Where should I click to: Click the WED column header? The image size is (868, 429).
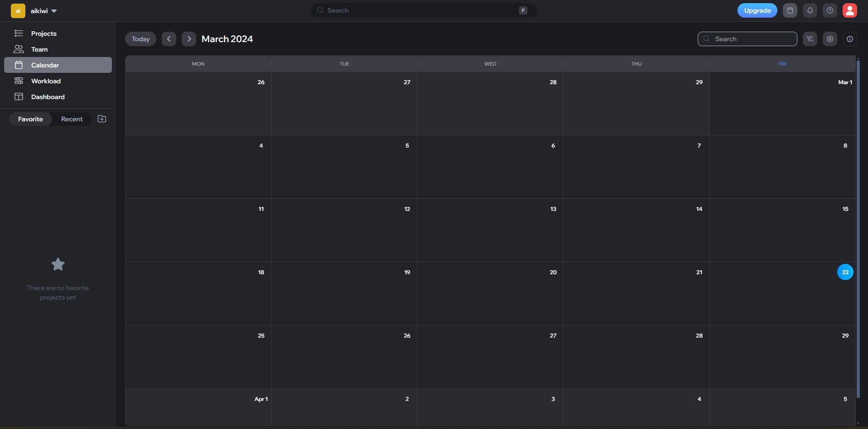point(490,64)
